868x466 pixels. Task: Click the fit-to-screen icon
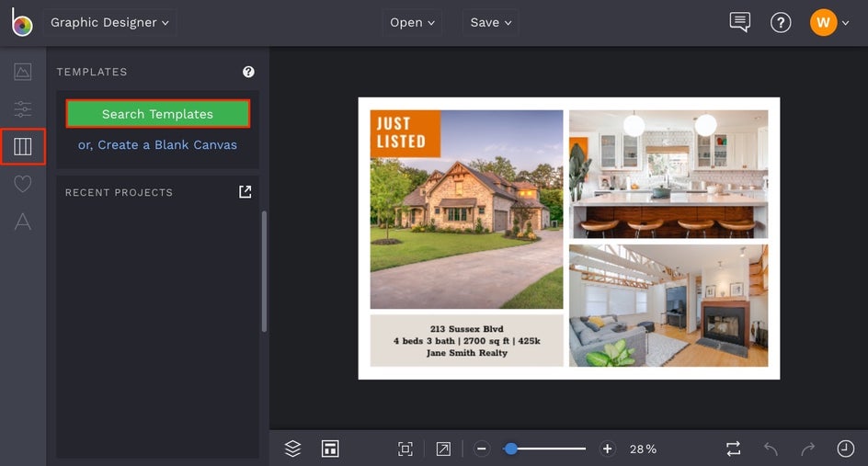pyautogui.click(x=405, y=449)
